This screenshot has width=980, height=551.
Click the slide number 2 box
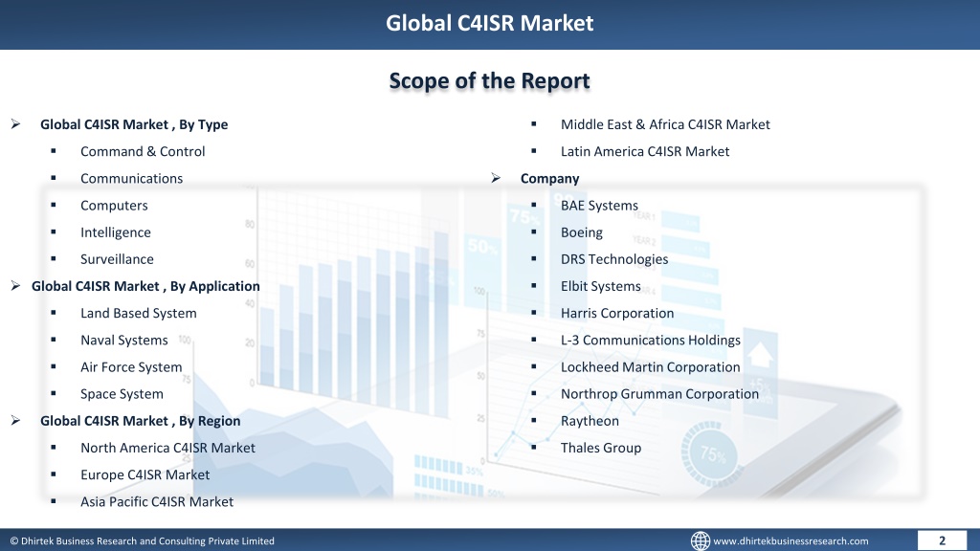[x=942, y=541]
